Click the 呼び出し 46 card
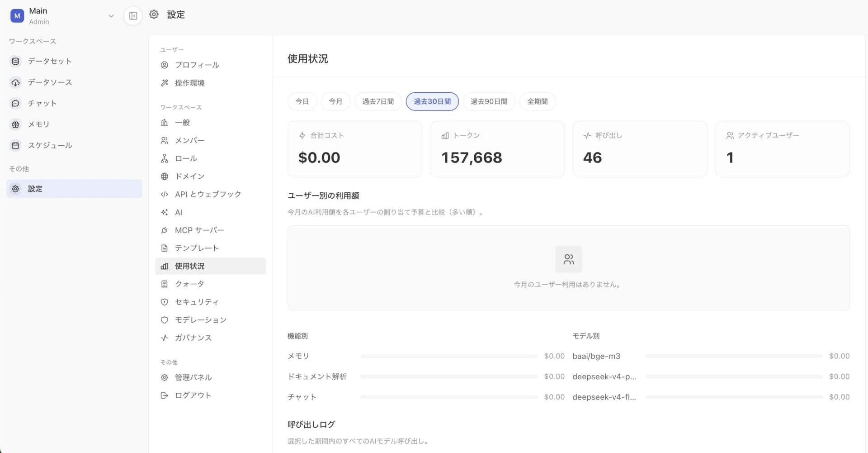This screenshot has height=453, width=868. (x=640, y=149)
